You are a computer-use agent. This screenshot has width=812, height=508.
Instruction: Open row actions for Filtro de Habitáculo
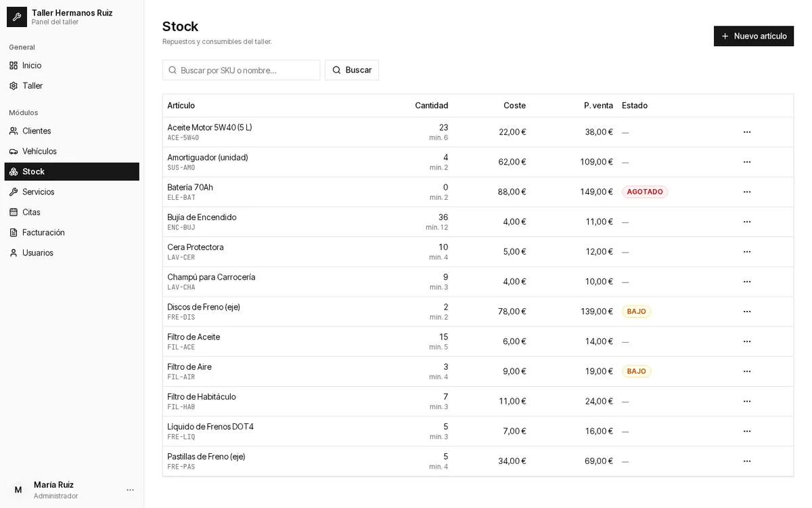click(747, 401)
